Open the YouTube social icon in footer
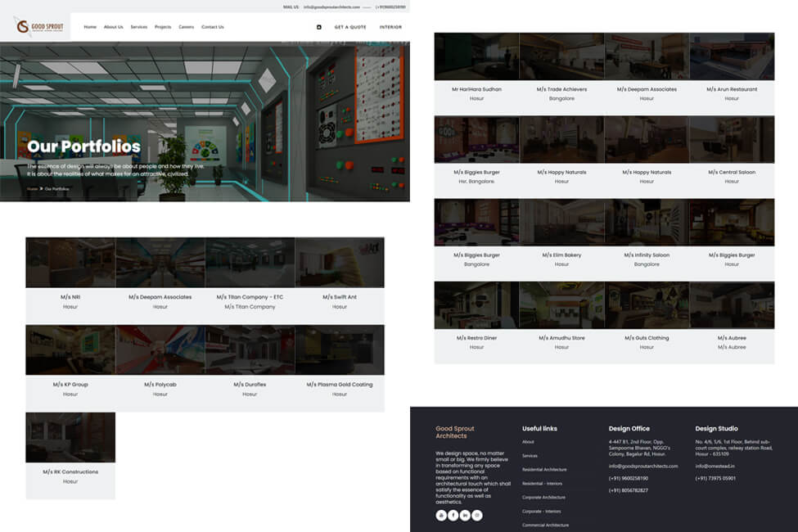Viewport: 798px width, 532px height. (440, 515)
